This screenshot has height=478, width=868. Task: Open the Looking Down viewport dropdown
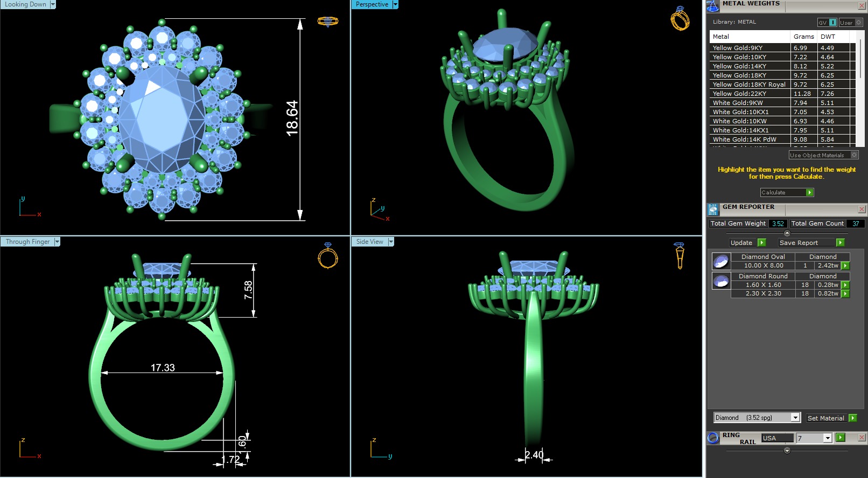(x=53, y=4)
